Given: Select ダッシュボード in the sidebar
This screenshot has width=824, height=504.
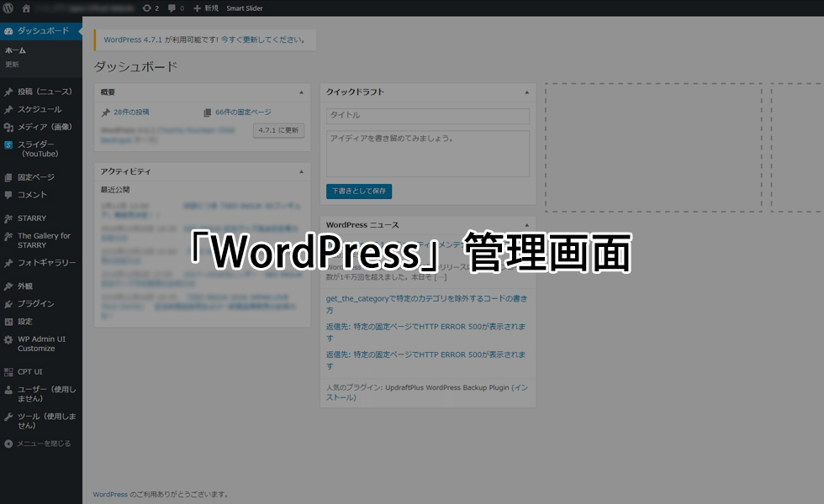Looking at the screenshot, I should (x=41, y=31).
